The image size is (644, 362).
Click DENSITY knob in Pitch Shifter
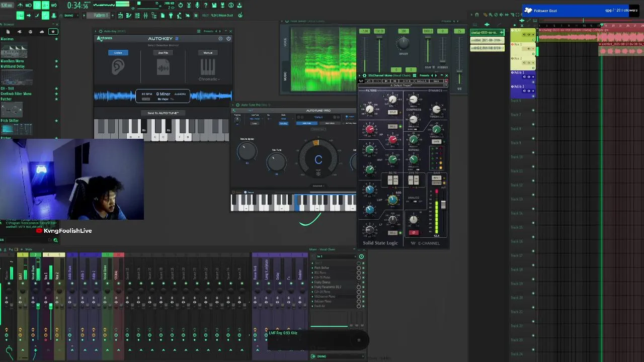point(404,43)
